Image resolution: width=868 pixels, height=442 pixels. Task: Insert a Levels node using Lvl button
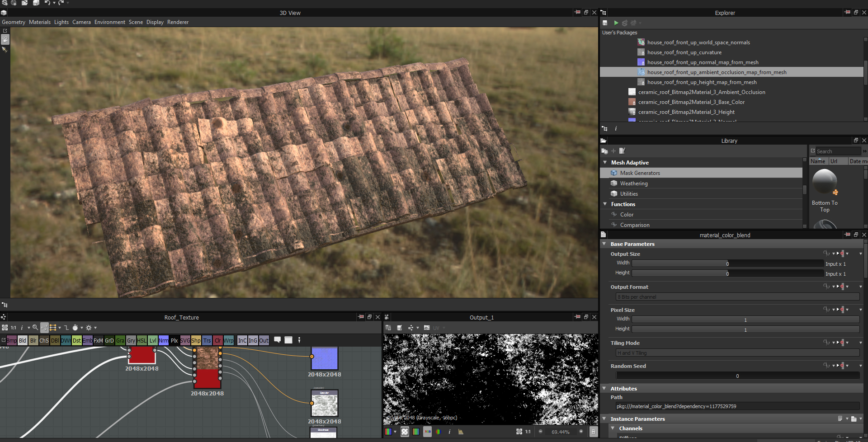[153, 340]
